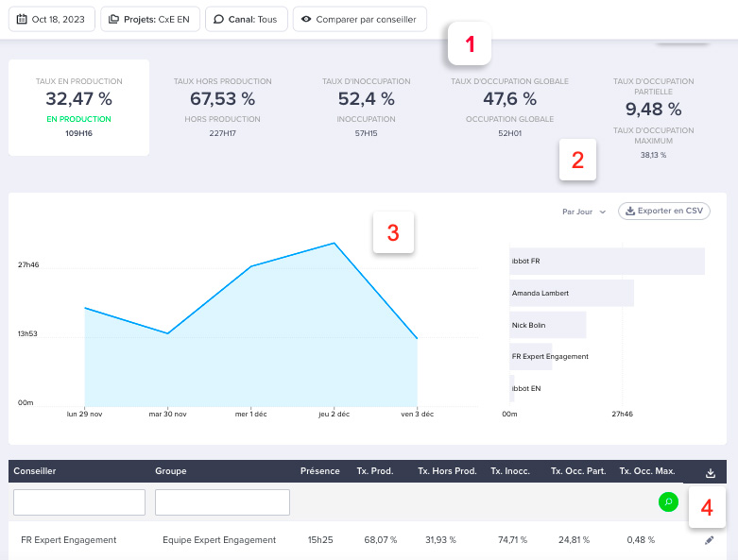Click the green search button in the table
The image size is (738, 560).
coord(668,501)
